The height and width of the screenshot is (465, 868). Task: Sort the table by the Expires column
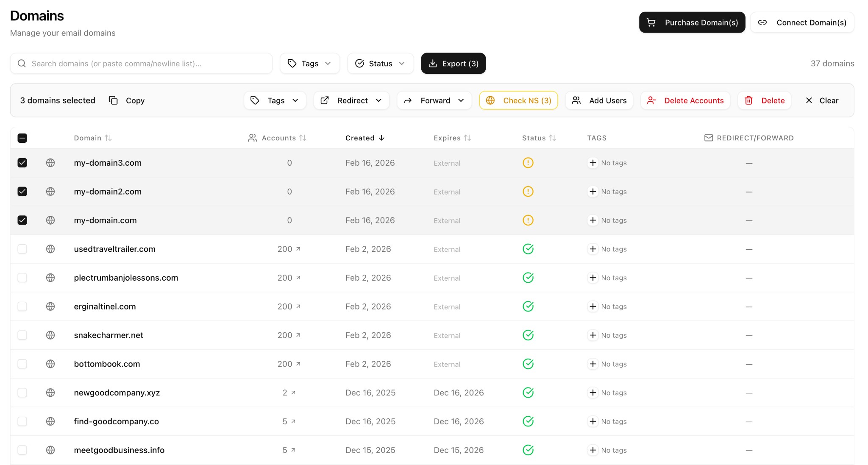click(x=452, y=138)
